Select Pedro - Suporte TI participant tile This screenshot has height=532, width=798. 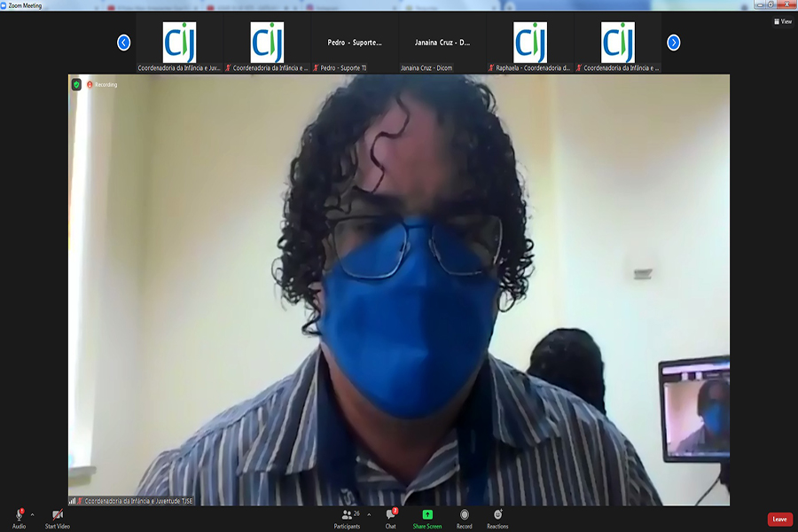pos(355,43)
